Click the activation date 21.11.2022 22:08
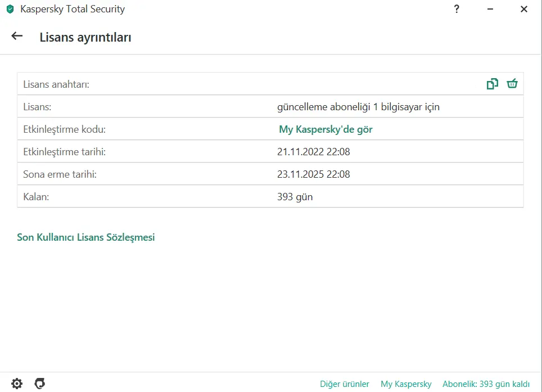This screenshot has width=542, height=392. [x=314, y=152]
